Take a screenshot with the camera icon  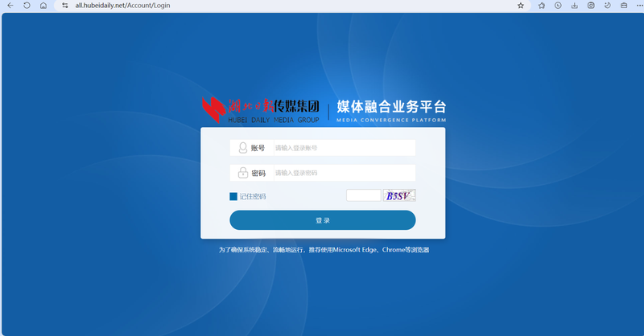click(x=591, y=6)
